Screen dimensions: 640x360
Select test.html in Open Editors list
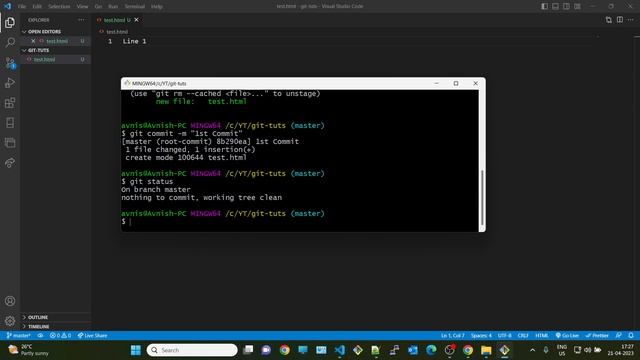coord(57,41)
